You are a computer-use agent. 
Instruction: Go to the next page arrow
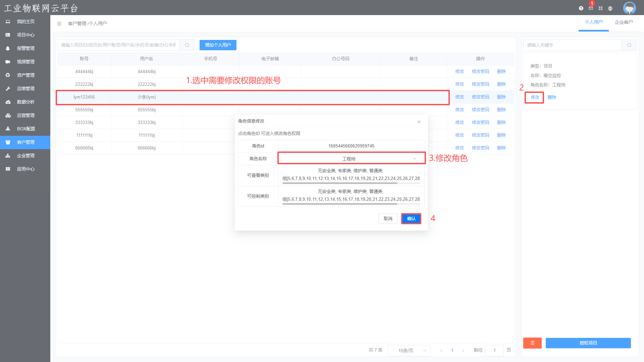[463, 350]
